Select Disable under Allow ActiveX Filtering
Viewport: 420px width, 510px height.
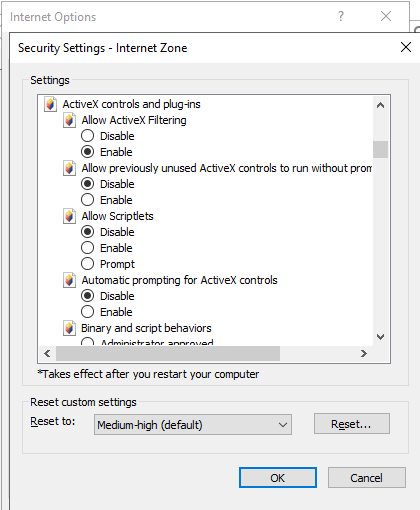[x=87, y=136]
